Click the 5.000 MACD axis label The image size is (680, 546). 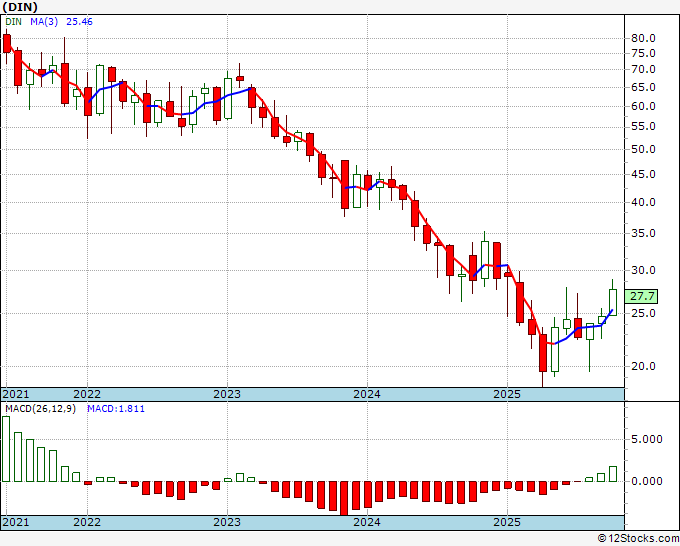click(647, 438)
